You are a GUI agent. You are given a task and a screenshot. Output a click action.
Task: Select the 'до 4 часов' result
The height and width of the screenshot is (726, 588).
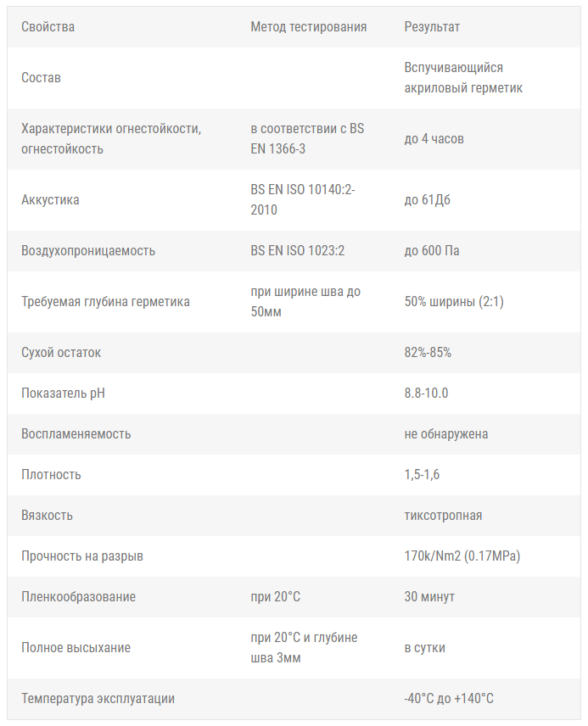click(434, 138)
